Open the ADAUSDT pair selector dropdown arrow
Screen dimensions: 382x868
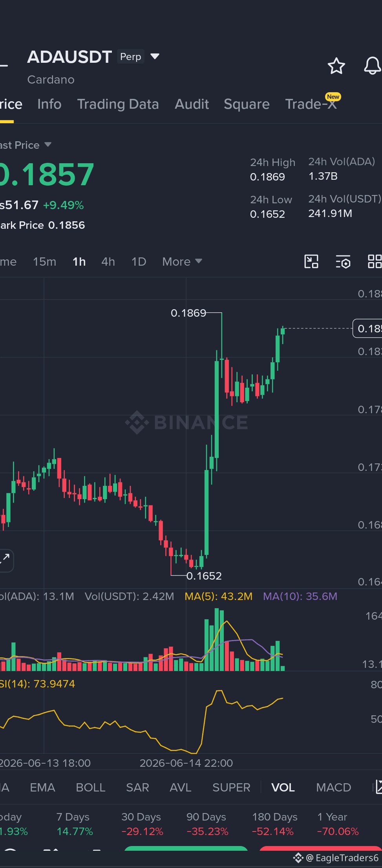coord(155,57)
